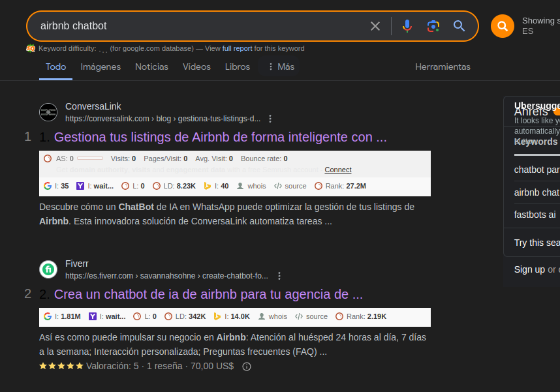Click into the 'airbnb chatbot' search field
The width and height of the screenshot is (560, 392).
(x=200, y=26)
